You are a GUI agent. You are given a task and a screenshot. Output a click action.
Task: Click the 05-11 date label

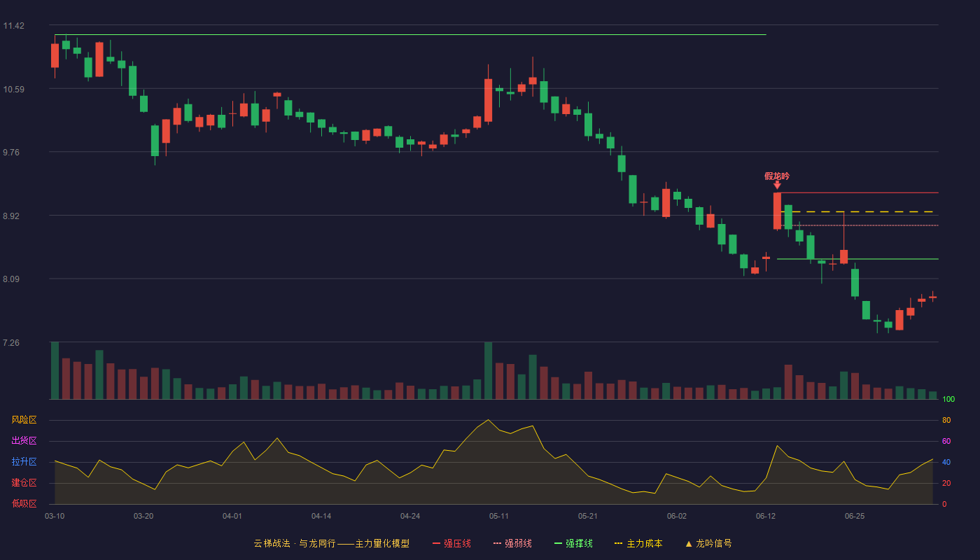point(499,516)
